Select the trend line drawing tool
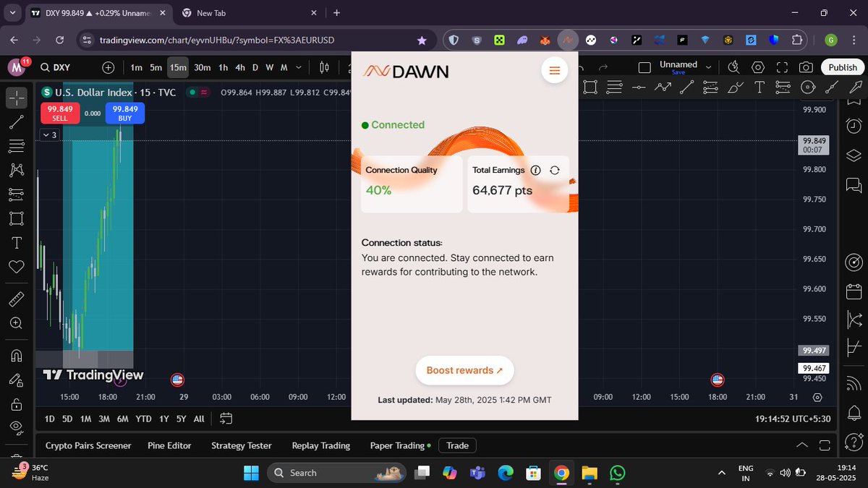 tap(17, 121)
